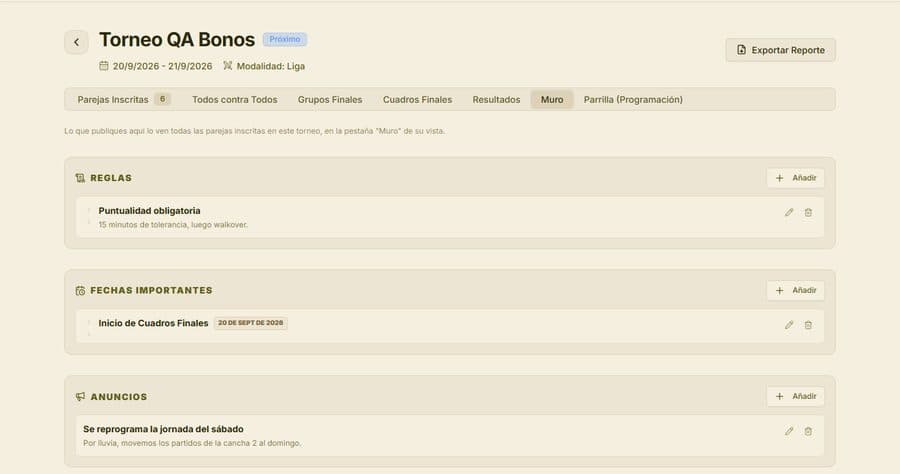Click the count badge 6 on Parejas Inscritas
The image size is (900, 474).
coord(162,99)
